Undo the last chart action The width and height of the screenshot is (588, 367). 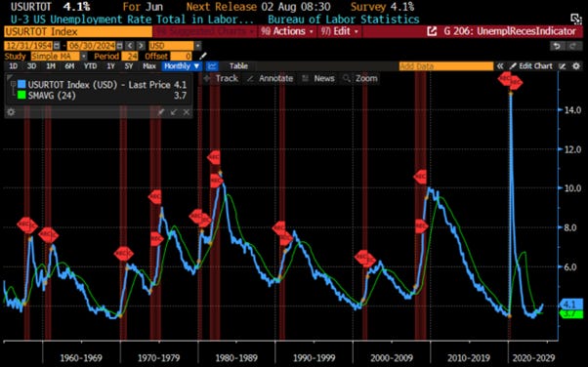(x=557, y=46)
